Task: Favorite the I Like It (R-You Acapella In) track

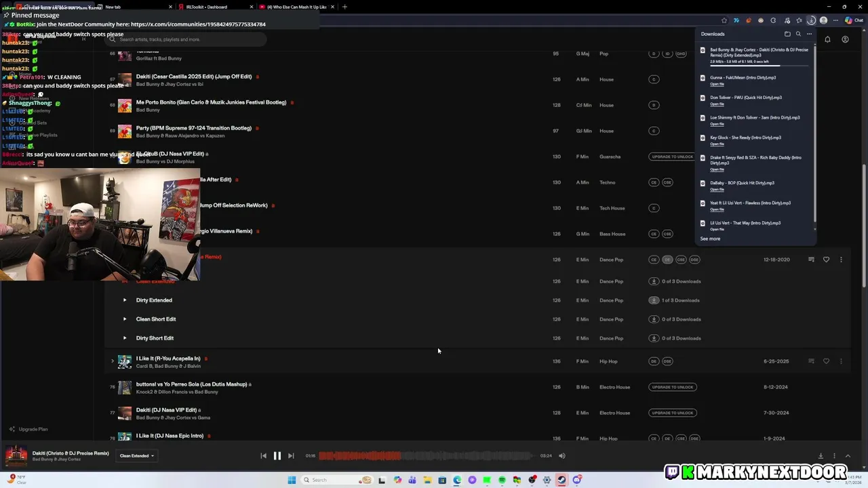Action: click(x=826, y=361)
